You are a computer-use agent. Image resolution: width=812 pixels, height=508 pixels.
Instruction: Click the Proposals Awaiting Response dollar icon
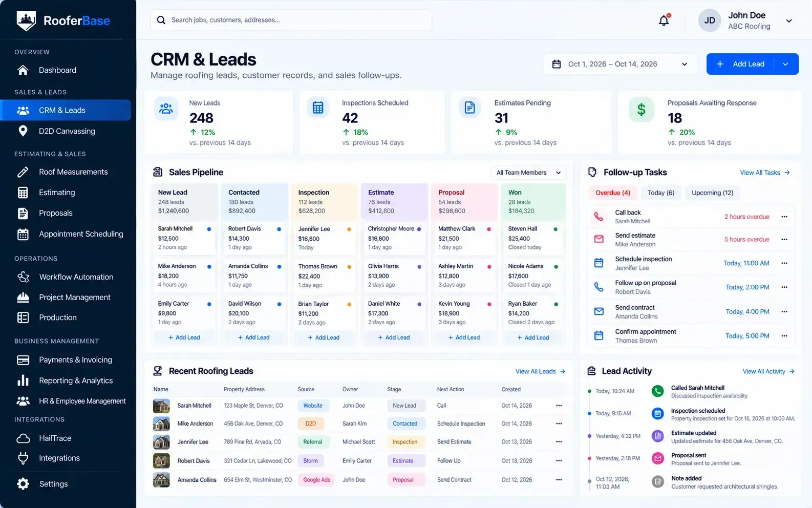pos(641,109)
